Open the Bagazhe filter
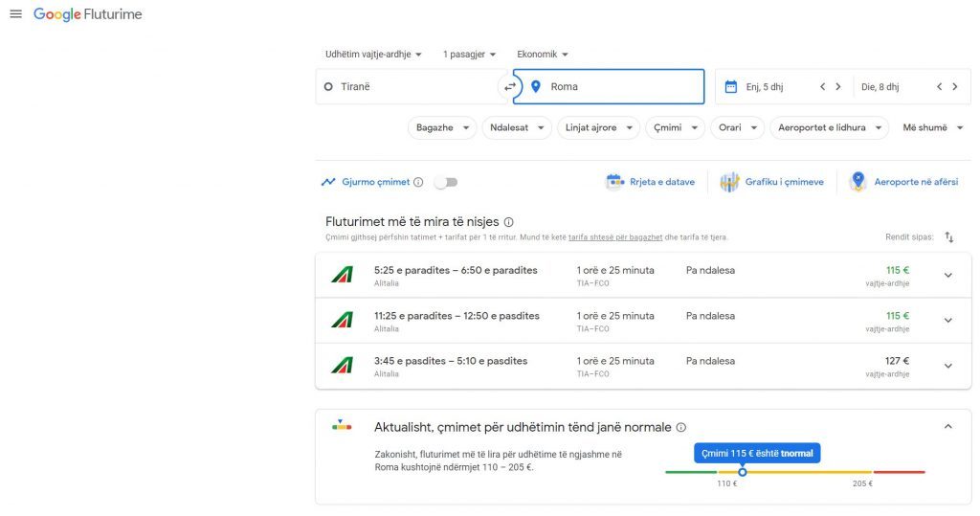 tap(441, 127)
